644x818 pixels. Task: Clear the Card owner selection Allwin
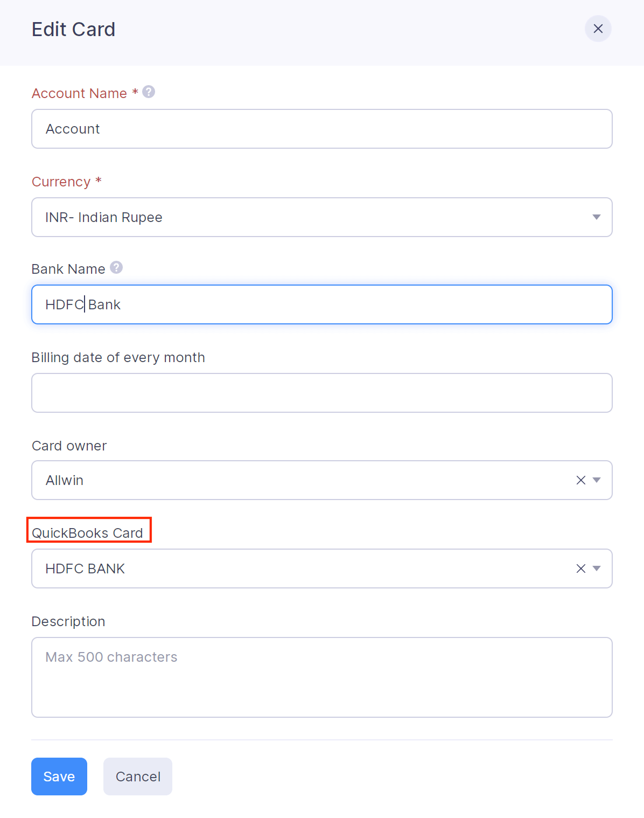pyautogui.click(x=580, y=480)
